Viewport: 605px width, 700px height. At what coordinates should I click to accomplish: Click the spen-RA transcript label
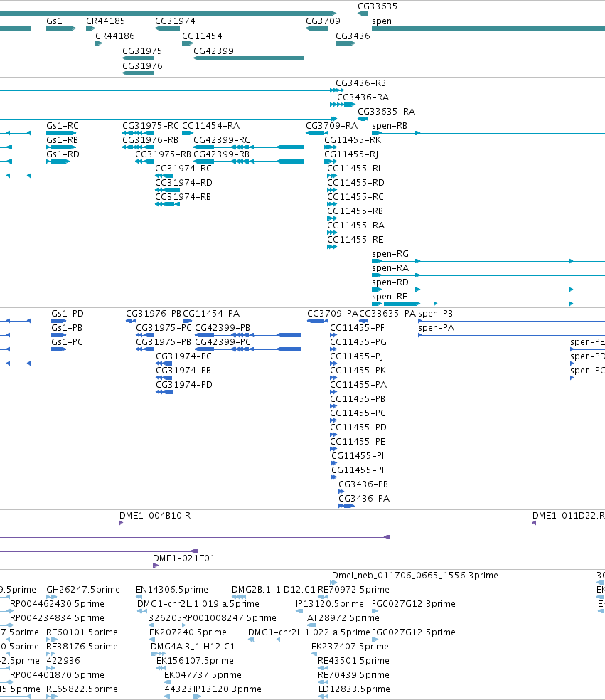tap(390, 268)
